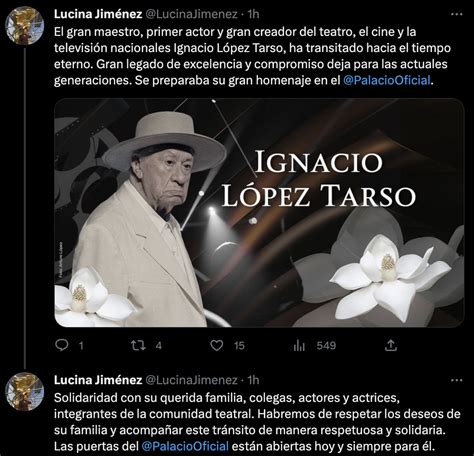Click @LucinaJimenez handle on first tweet
Image resolution: width=474 pixels, height=456 pixels.
tap(192, 14)
